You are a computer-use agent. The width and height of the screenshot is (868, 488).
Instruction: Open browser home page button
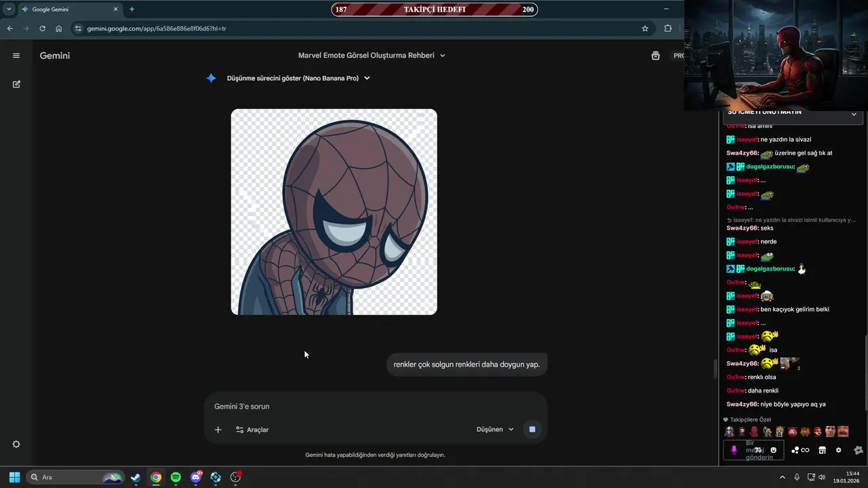(59, 28)
